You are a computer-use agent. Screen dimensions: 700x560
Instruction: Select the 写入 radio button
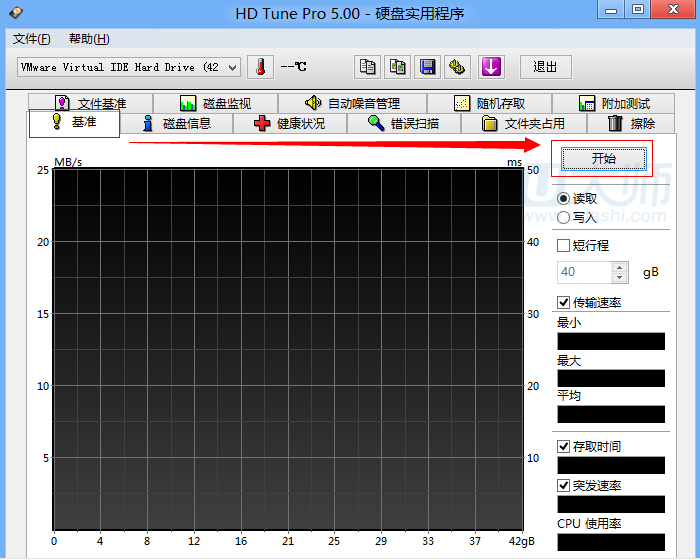[564, 217]
